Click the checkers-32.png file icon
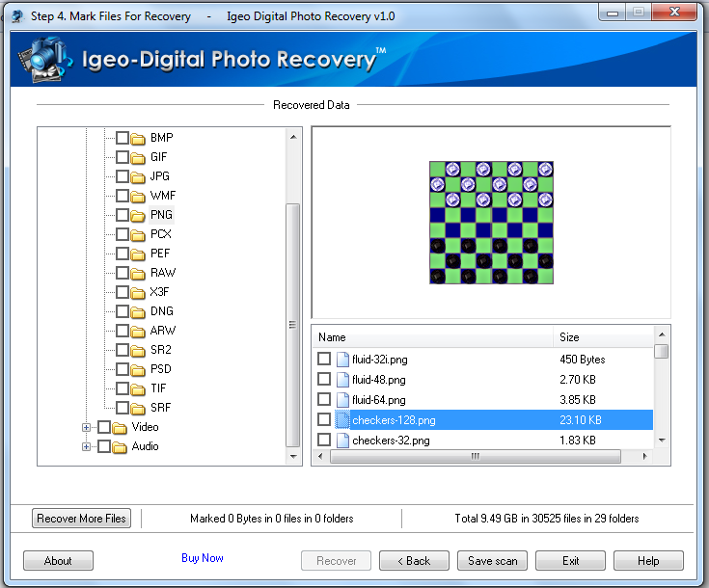This screenshot has height=588, width=709. coord(342,441)
